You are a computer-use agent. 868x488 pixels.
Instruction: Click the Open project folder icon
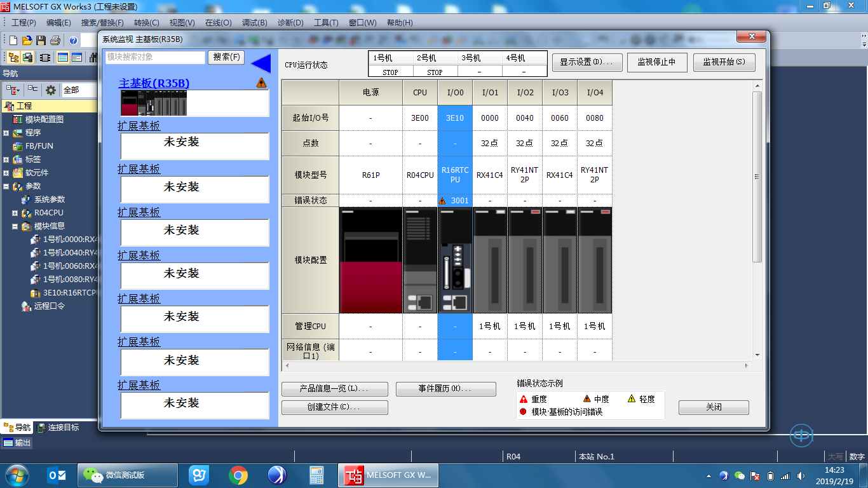pos(27,41)
